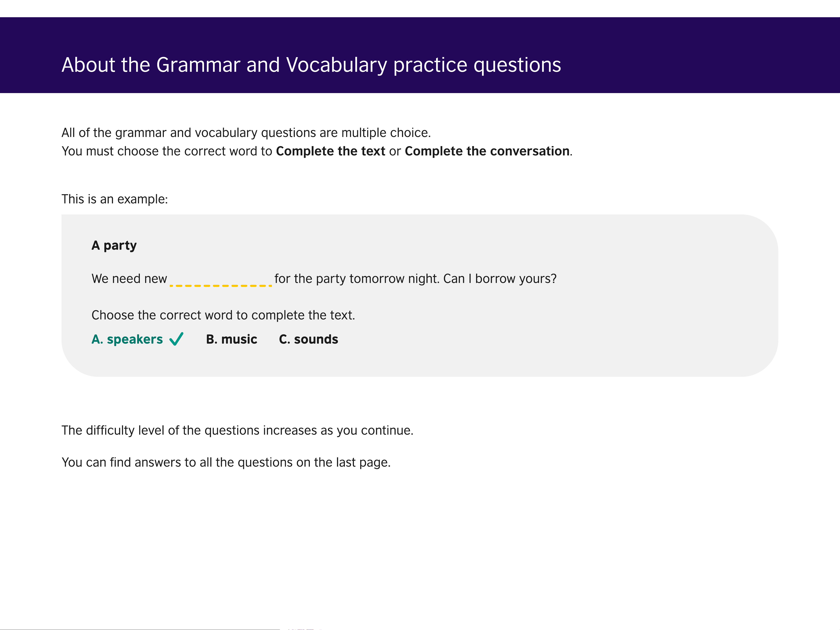Click 'We need new' sentence start
840x630 pixels.
129,279
